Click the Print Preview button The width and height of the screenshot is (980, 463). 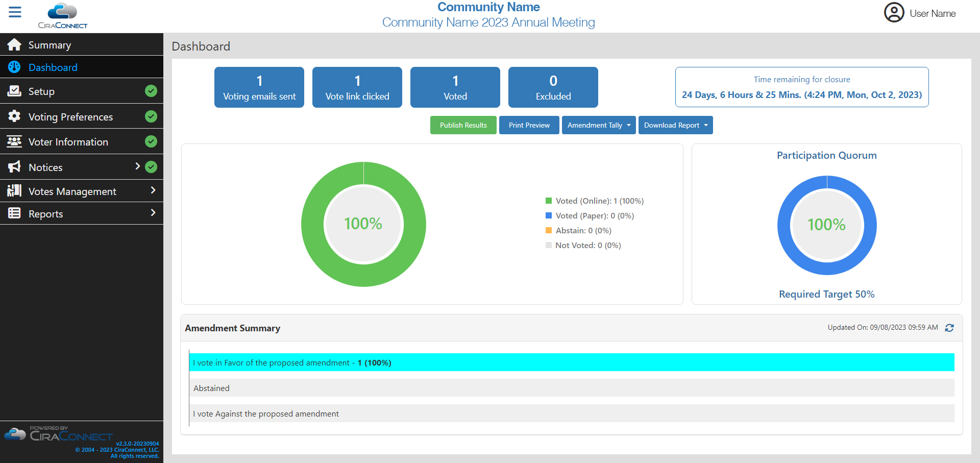coord(529,125)
